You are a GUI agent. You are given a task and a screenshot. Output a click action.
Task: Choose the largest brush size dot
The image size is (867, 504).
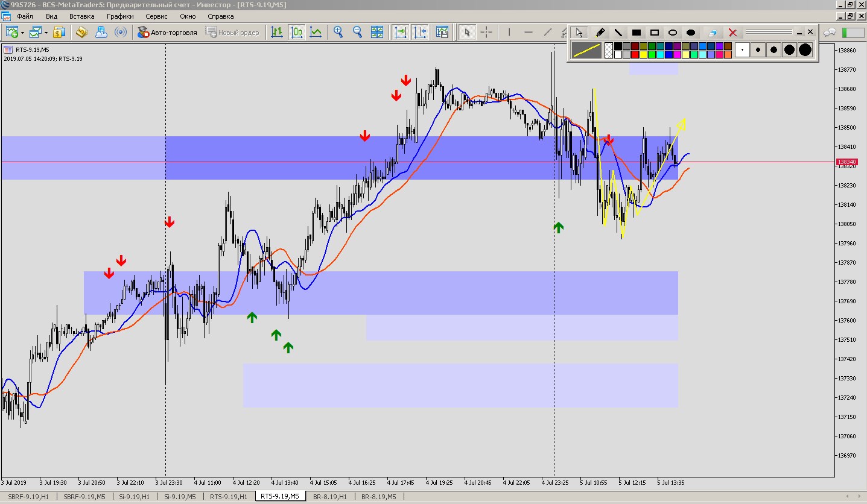tap(805, 50)
